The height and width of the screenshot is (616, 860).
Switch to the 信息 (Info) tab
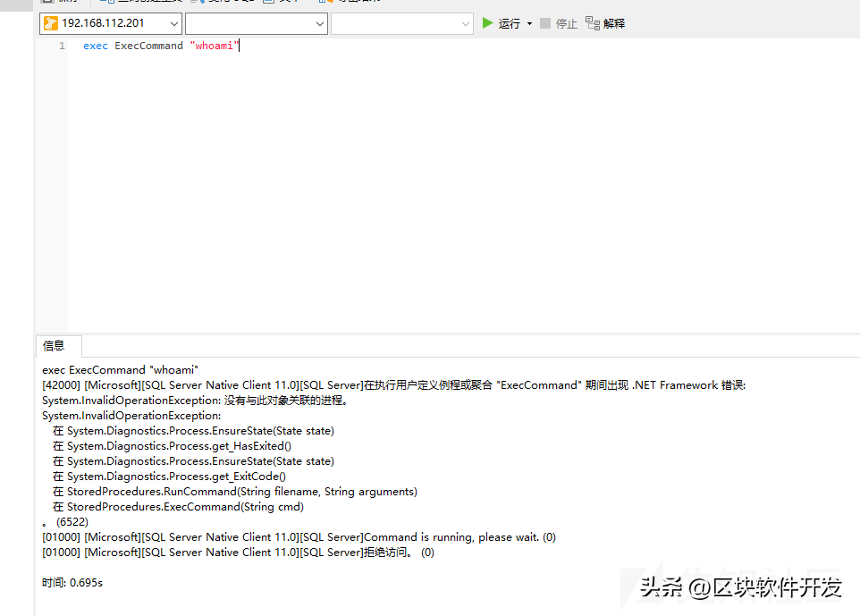point(54,346)
